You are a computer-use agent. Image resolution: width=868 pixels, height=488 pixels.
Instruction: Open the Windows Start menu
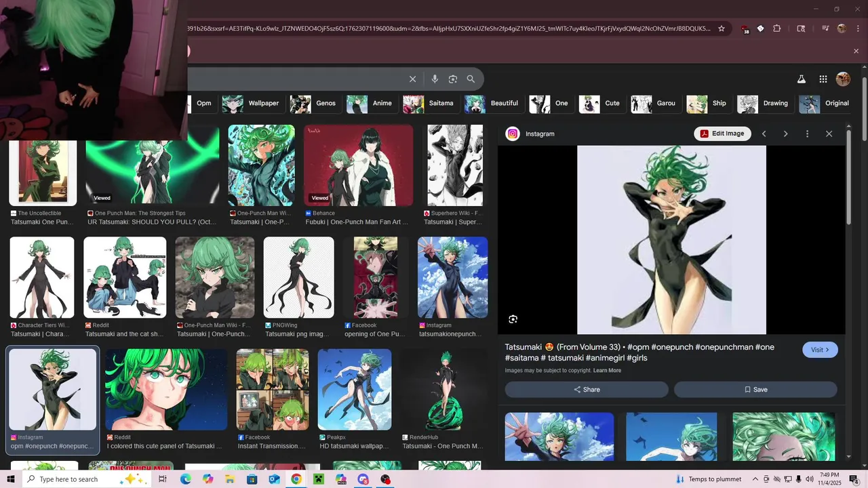tap(11, 479)
